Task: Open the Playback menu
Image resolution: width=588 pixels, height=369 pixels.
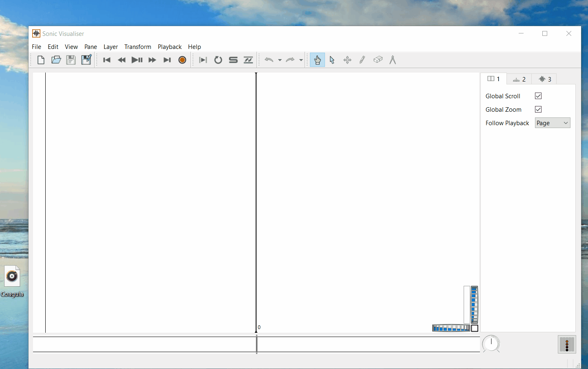Action: (x=170, y=47)
